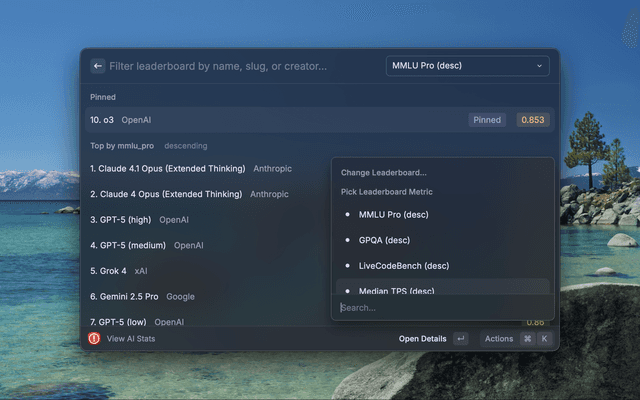Click the actions panel Search field
Screen dimensions: 640x400
(x=440, y=308)
